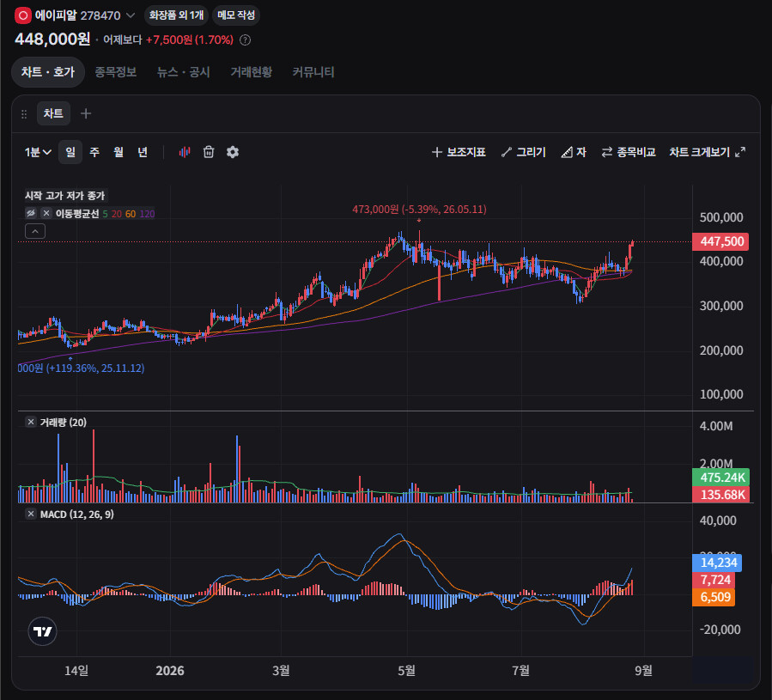Remove the MACD indicator

tap(31, 514)
